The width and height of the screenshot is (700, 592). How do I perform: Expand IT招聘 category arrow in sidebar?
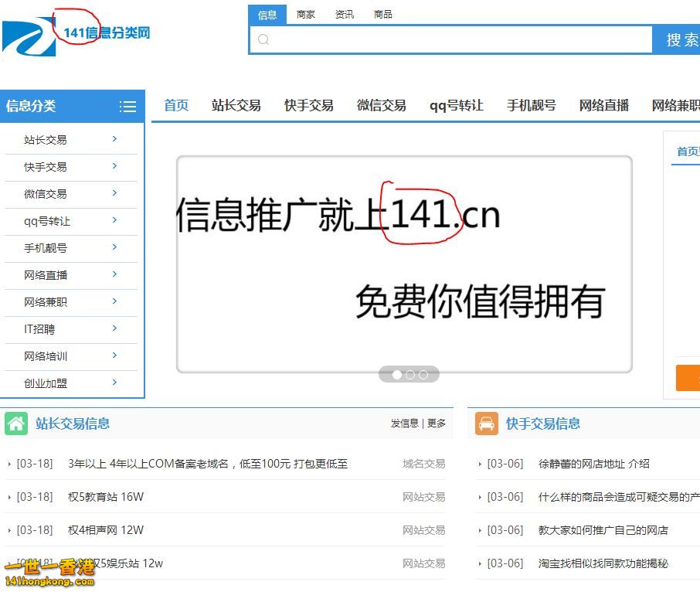[x=114, y=328]
